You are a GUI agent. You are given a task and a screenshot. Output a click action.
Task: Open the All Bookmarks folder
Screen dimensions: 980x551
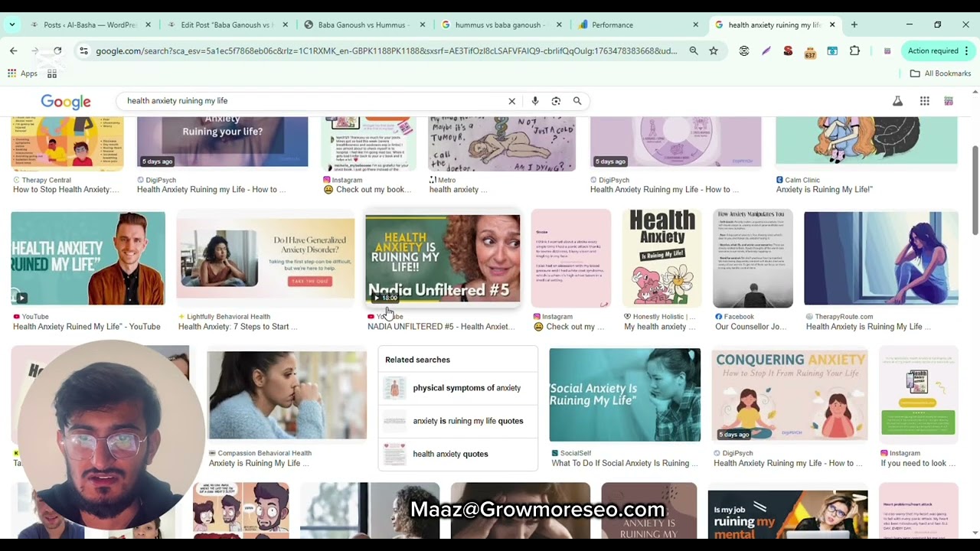point(940,73)
